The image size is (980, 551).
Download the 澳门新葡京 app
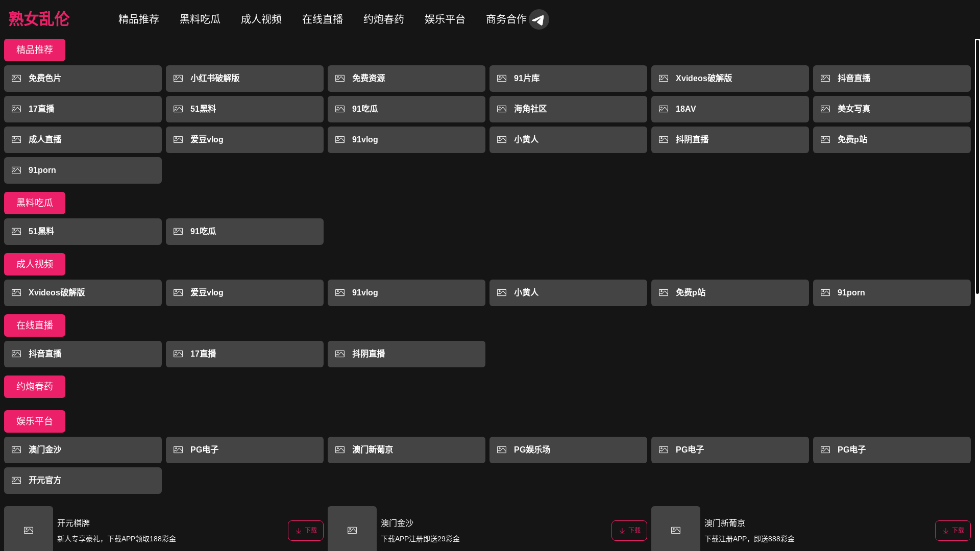pos(953,531)
